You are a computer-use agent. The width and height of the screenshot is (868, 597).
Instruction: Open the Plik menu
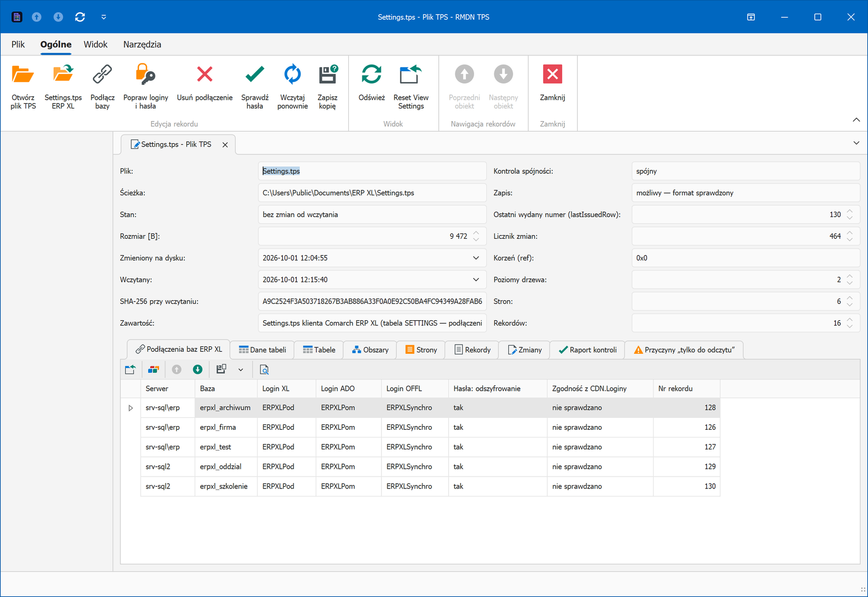coord(18,45)
